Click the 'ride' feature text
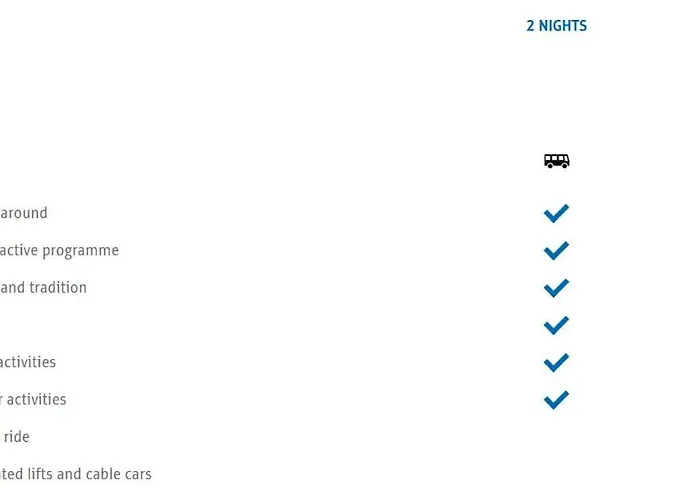Screen dimensions: 700x500 pos(17,437)
